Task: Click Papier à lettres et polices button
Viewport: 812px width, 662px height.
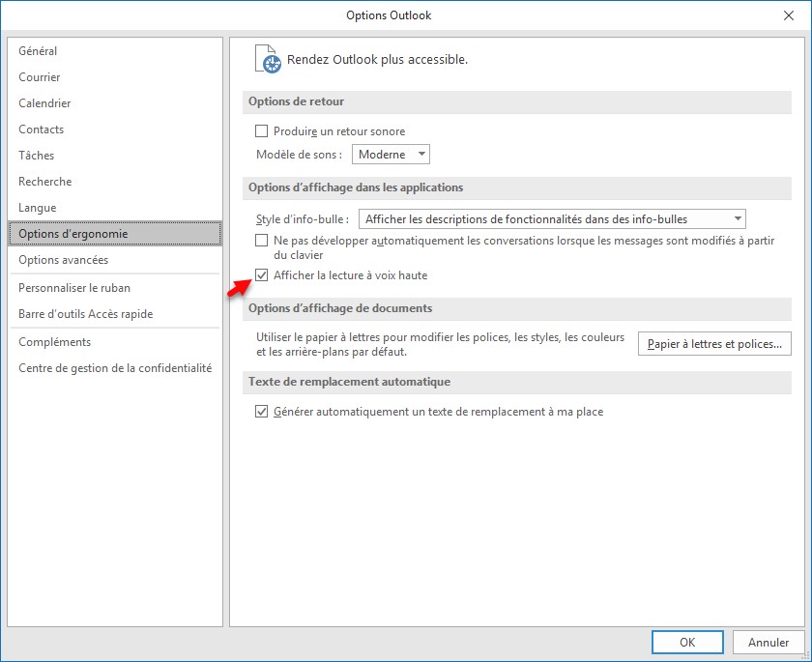Action: point(714,344)
